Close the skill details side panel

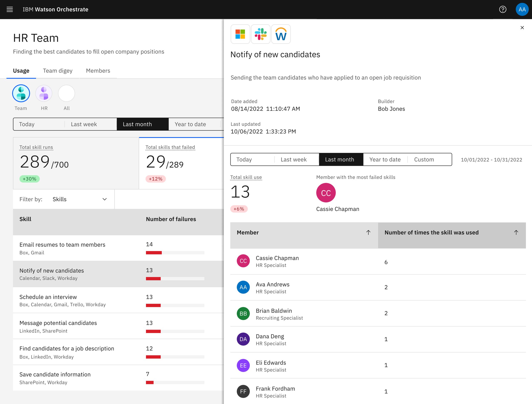click(x=522, y=28)
